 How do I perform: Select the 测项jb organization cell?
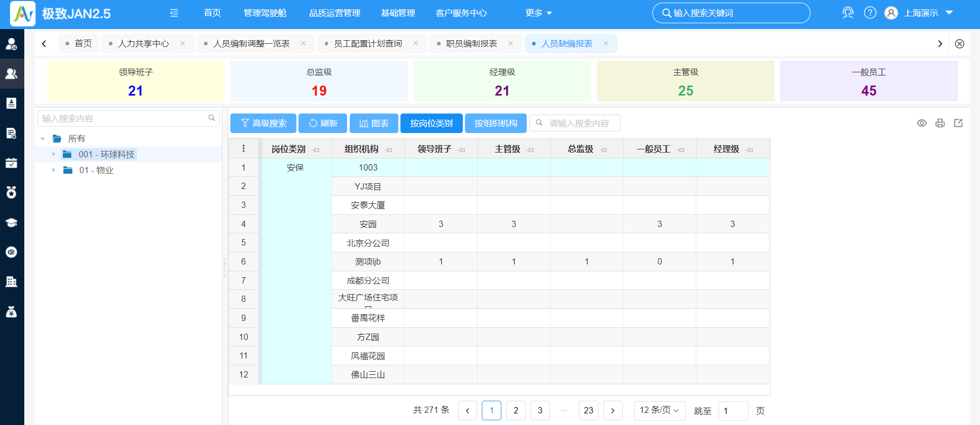click(368, 261)
